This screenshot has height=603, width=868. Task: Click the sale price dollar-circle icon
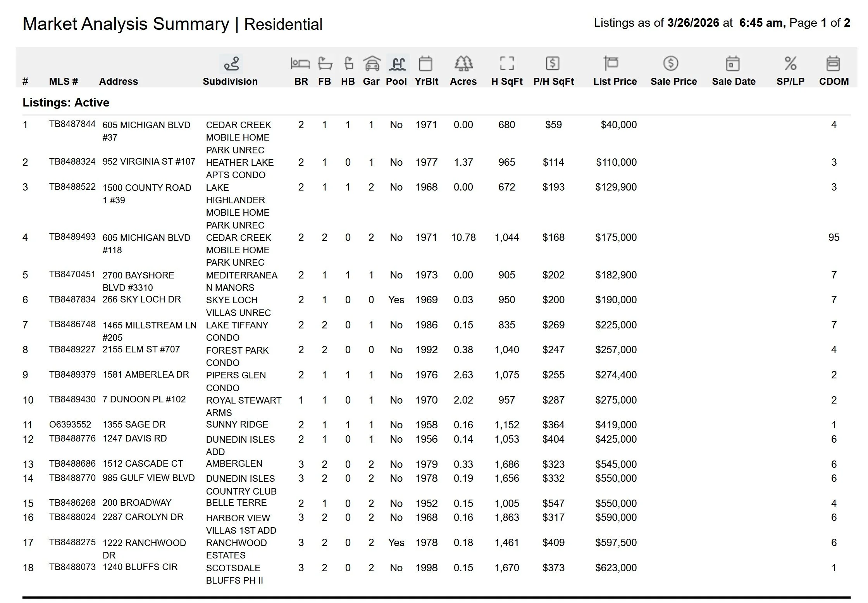(671, 64)
